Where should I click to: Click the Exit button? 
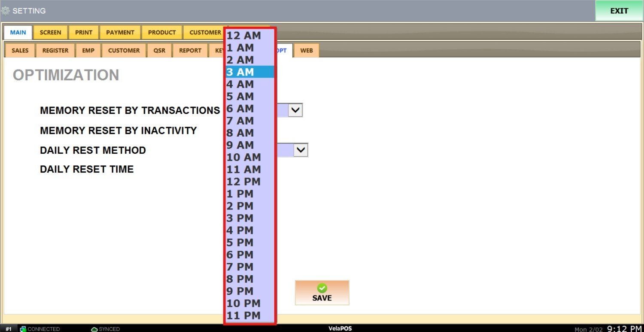pyautogui.click(x=619, y=11)
